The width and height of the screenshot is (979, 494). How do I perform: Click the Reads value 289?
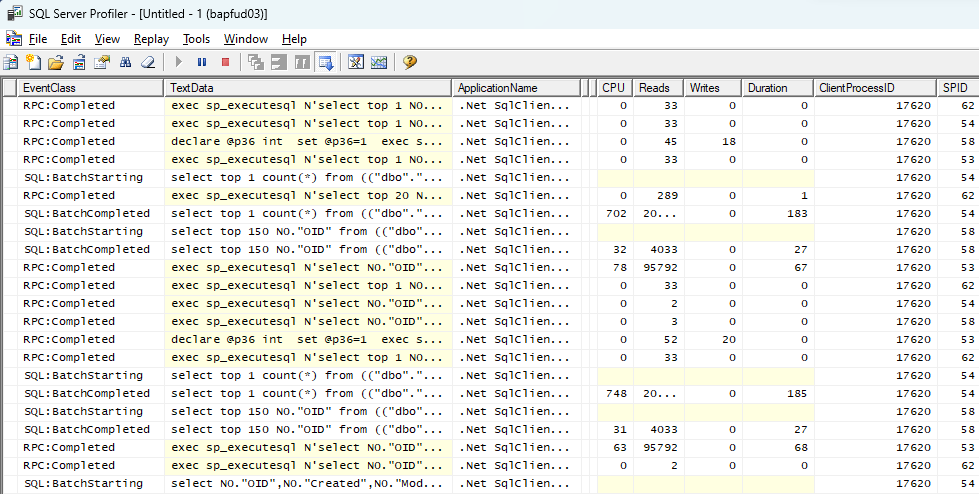coord(667,195)
